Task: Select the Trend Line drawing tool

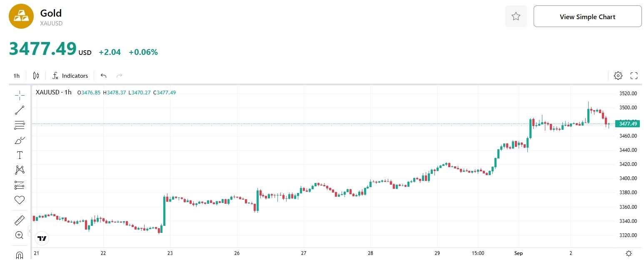Action: (x=19, y=110)
